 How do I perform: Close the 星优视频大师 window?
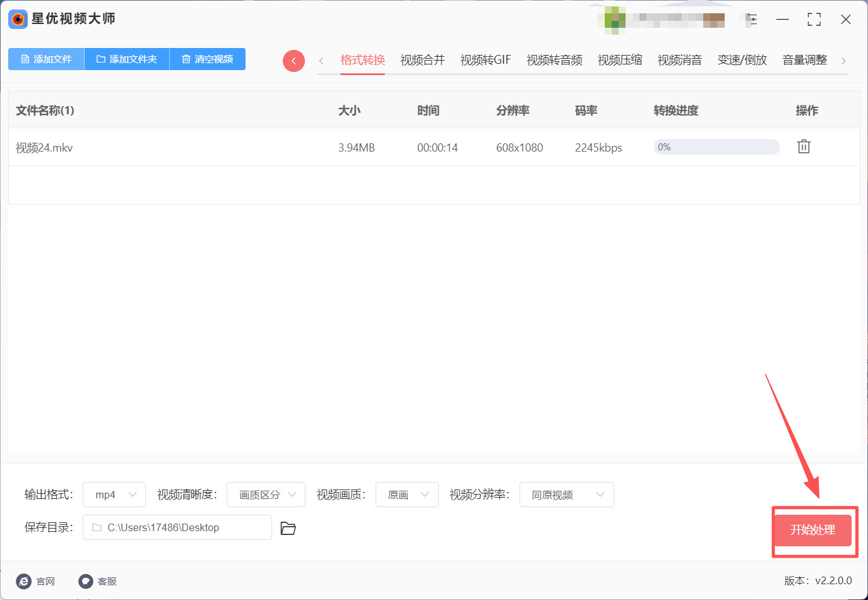[846, 20]
